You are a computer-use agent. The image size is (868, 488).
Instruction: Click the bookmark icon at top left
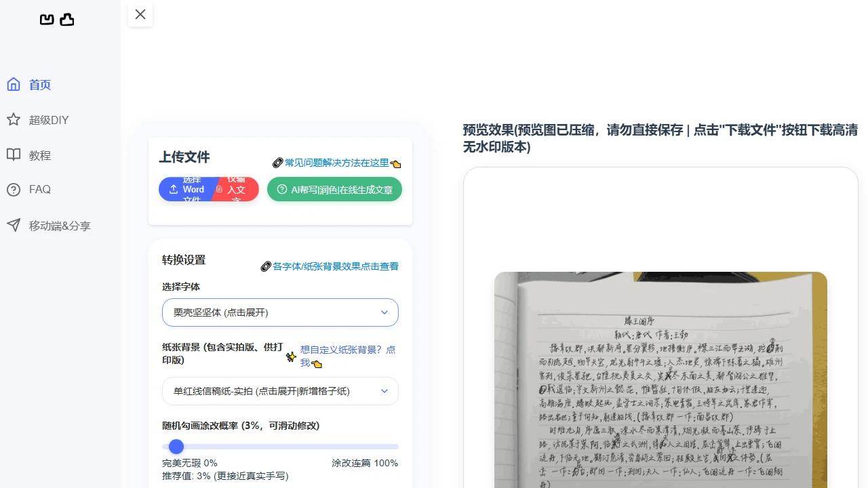coord(47,19)
